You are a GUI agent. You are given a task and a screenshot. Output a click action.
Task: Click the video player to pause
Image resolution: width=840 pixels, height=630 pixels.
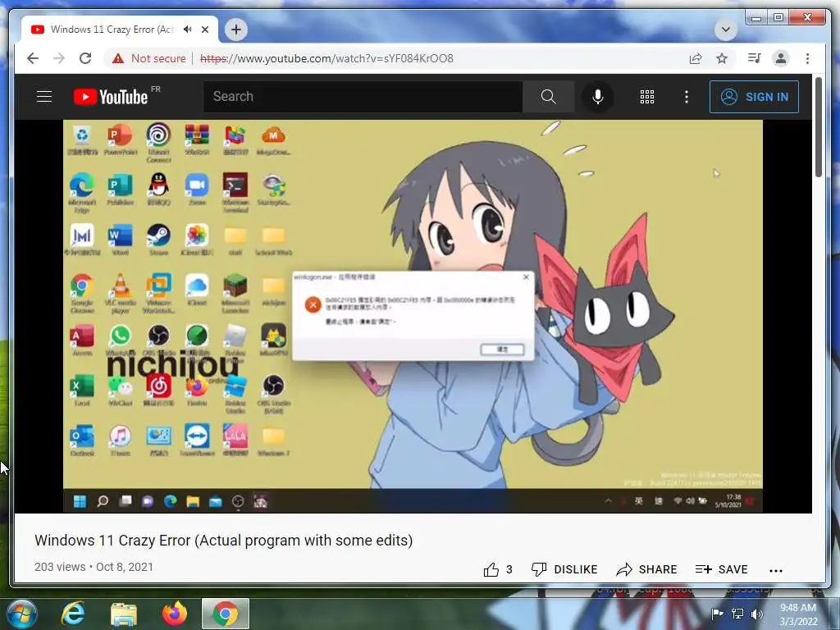[413, 316]
